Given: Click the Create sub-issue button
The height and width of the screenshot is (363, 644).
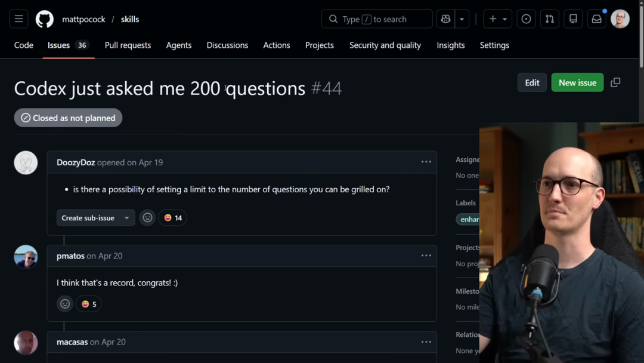Looking at the screenshot, I should pos(88,218).
